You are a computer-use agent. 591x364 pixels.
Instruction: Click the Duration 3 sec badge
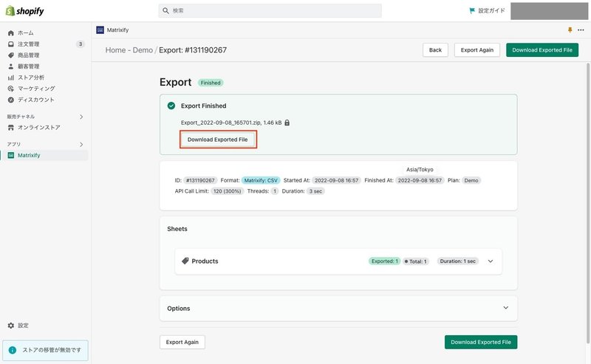click(x=315, y=191)
